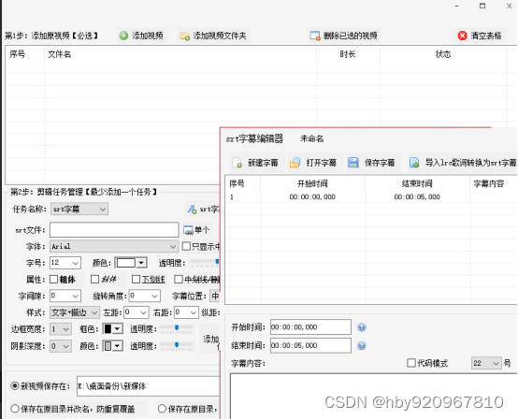Select the 保存在原目录 radio next to the rename option
The height and width of the screenshot is (420, 518).
pyautogui.click(x=162, y=409)
